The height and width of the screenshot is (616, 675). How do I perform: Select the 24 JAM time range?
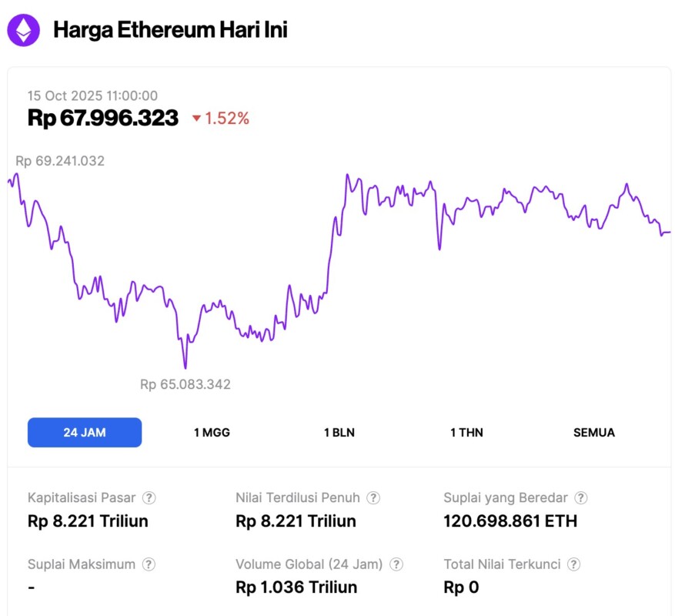85,433
